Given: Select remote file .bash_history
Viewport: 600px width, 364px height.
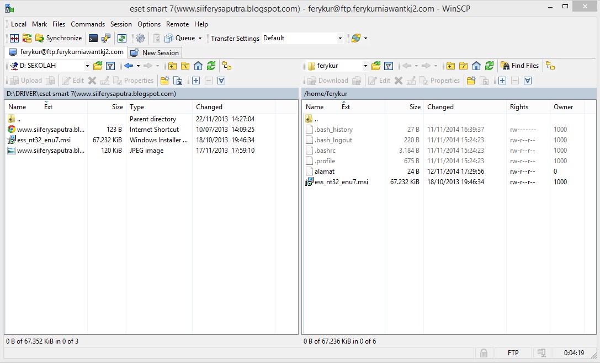Looking at the screenshot, I should [334, 130].
